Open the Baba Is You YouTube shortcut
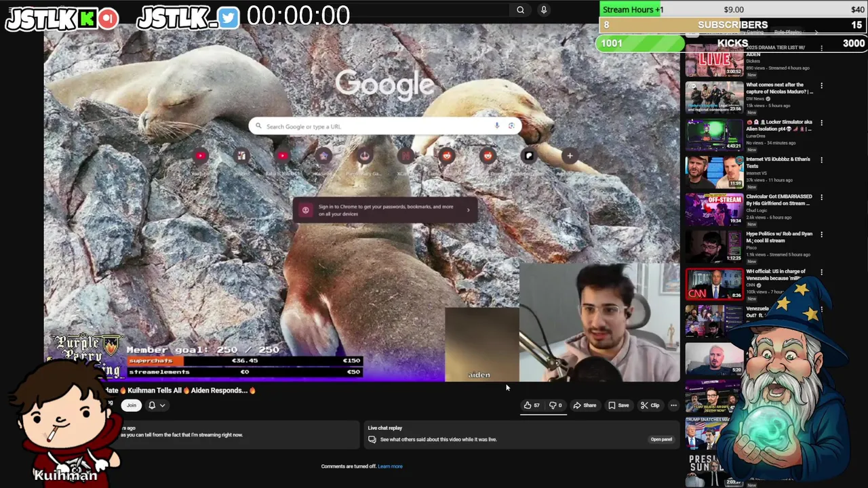Image resolution: width=868 pixels, height=488 pixels. [283, 156]
